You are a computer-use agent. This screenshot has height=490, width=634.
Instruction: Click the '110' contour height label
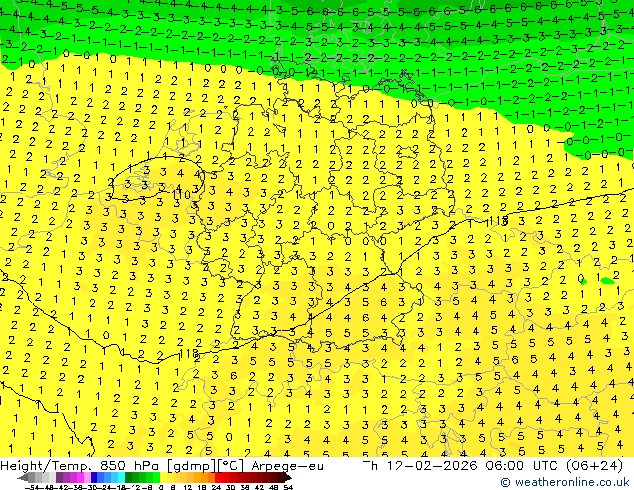(181, 195)
